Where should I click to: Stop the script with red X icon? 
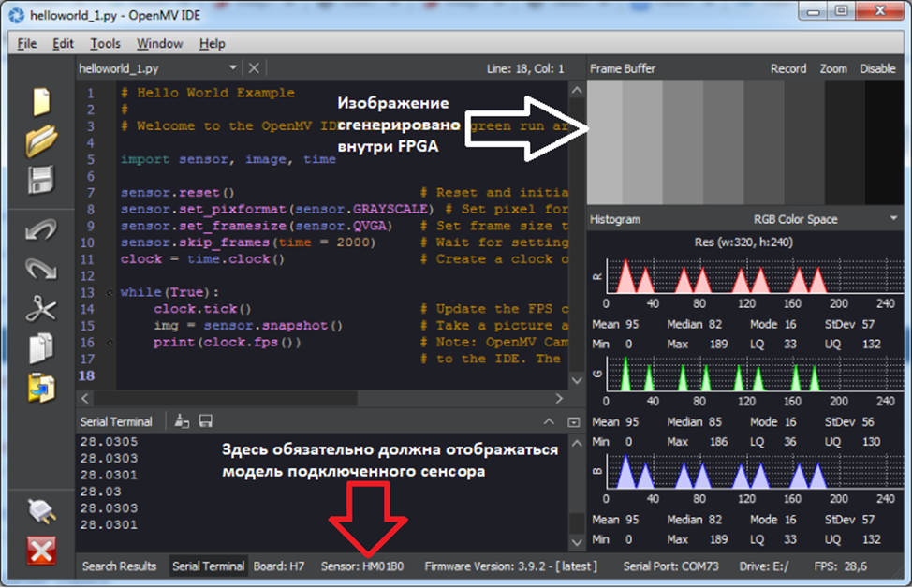[40, 551]
